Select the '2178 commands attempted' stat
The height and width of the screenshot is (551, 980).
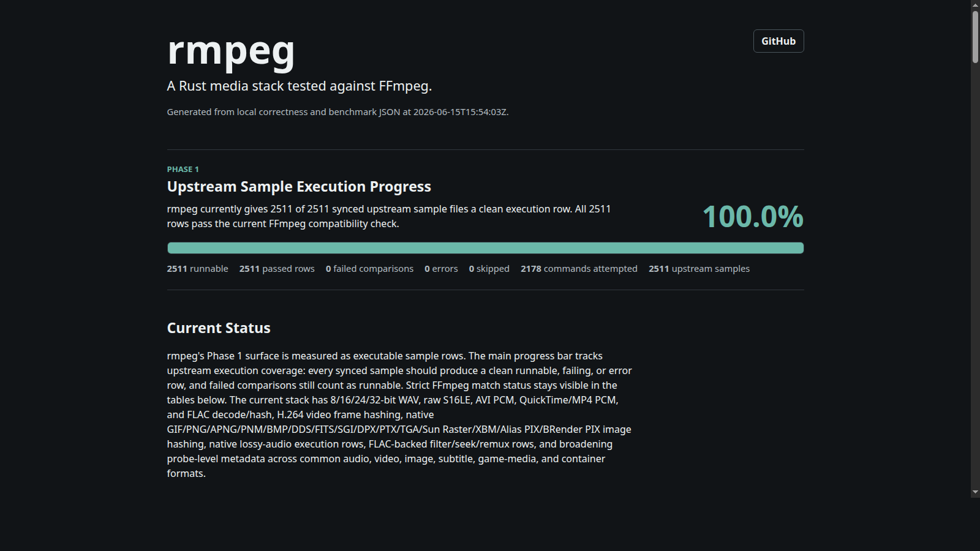[x=579, y=269]
